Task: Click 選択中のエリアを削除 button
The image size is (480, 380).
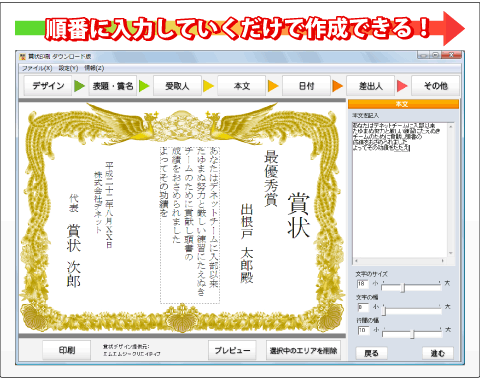Action: click(x=303, y=350)
